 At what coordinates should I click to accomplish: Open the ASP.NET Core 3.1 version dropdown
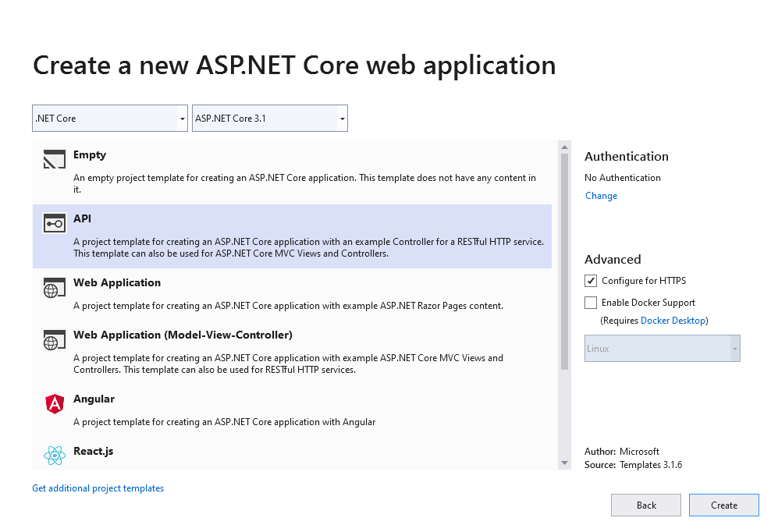pyautogui.click(x=269, y=118)
